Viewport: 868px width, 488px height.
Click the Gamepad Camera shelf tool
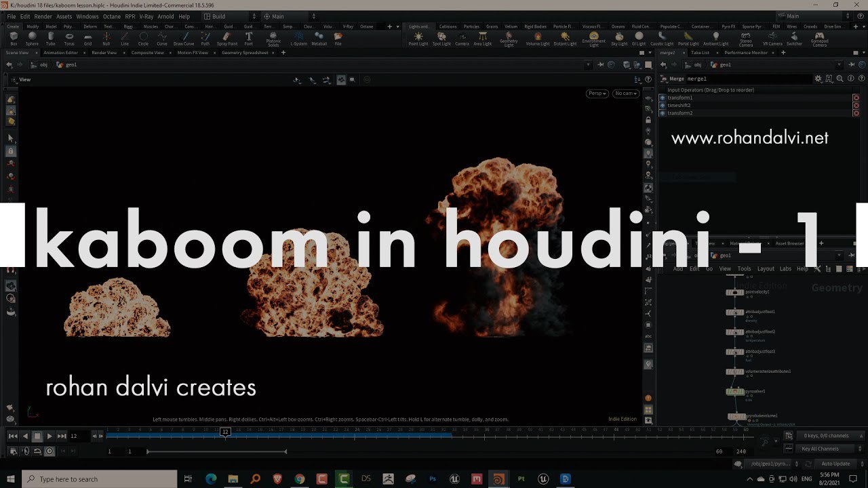coord(819,39)
